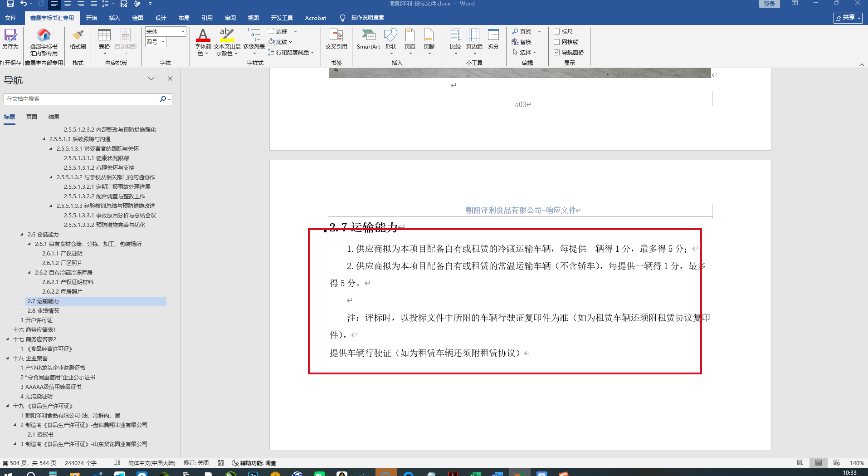Screen dimensions: 868x476
Task: Click the 文本突出显示颜色 highlight icon
Action: coord(227,42)
